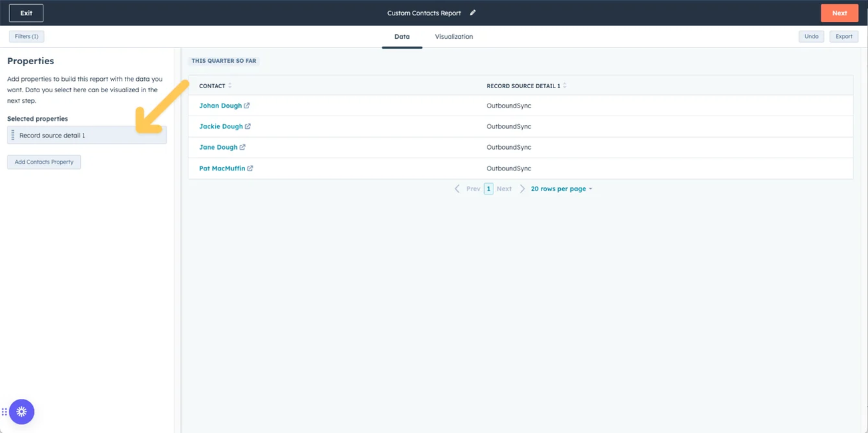Open Jackie Dough's contact link
The height and width of the screenshot is (433, 868).
pyautogui.click(x=249, y=126)
